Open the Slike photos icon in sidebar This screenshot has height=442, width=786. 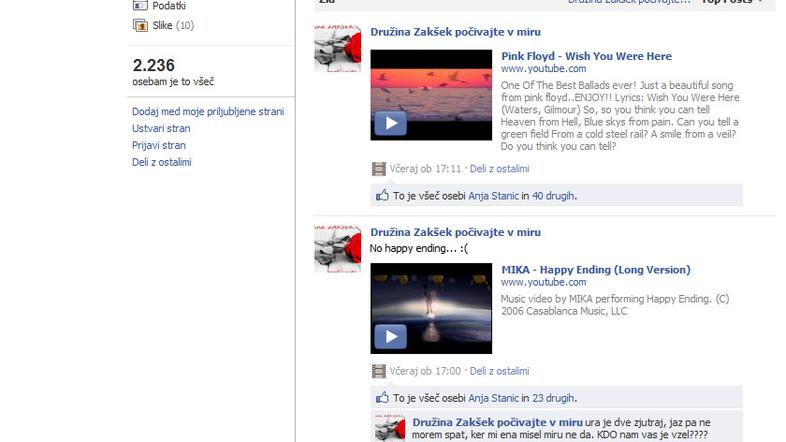tap(141, 25)
